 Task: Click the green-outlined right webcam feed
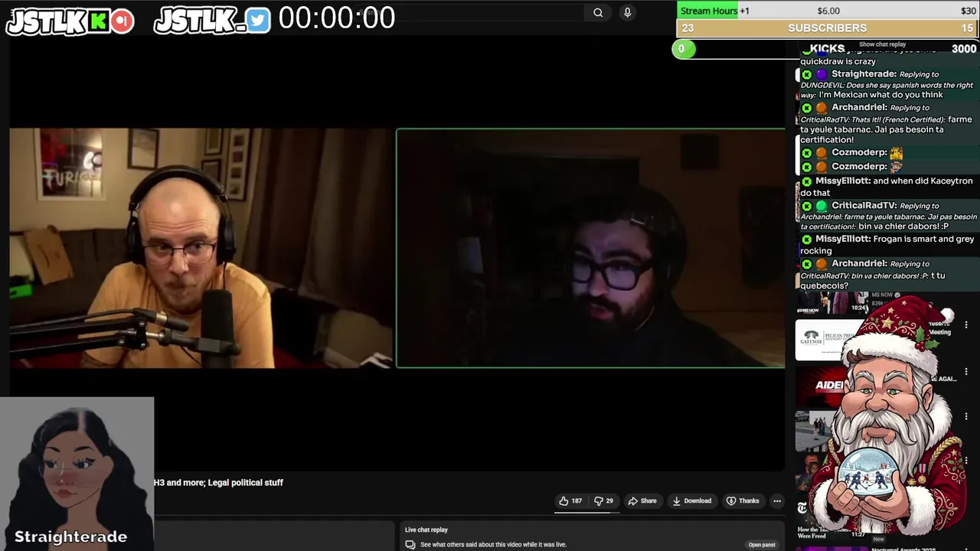point(590,248)
